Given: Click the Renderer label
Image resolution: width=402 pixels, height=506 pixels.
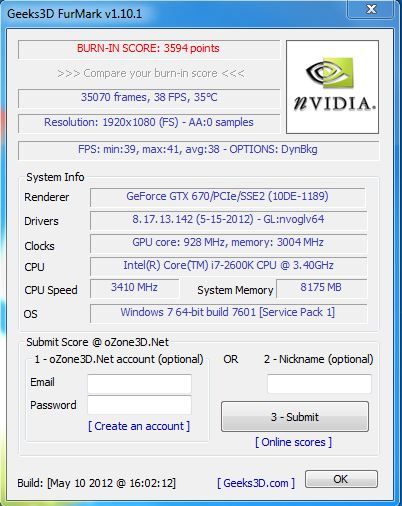Looking at the screenshot, I should (x=47, y=197).
